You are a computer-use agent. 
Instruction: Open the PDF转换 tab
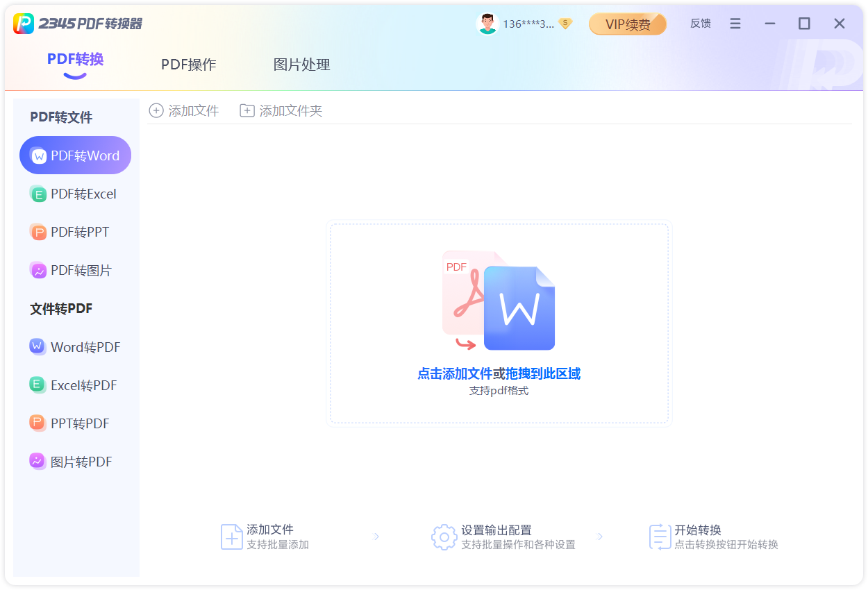[75, 60]
